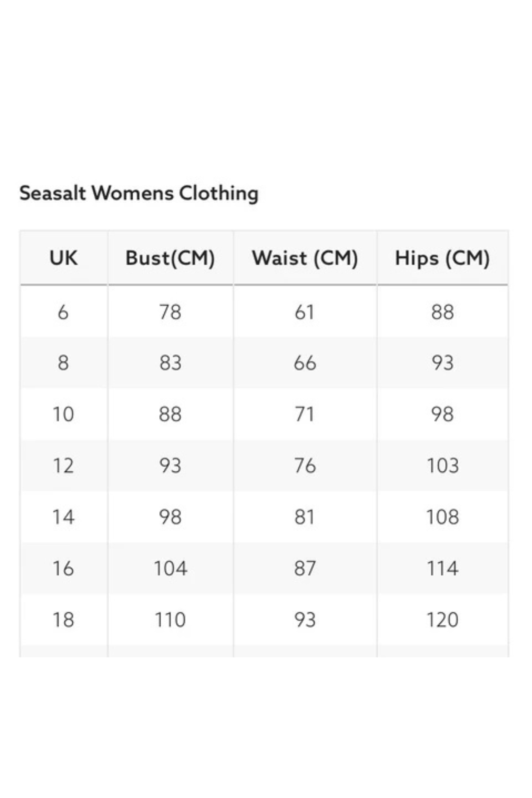This screenshot has width=532, height=798.
Task: Click waist value 81 in size 14 row
Action: (x=305, y=517)
